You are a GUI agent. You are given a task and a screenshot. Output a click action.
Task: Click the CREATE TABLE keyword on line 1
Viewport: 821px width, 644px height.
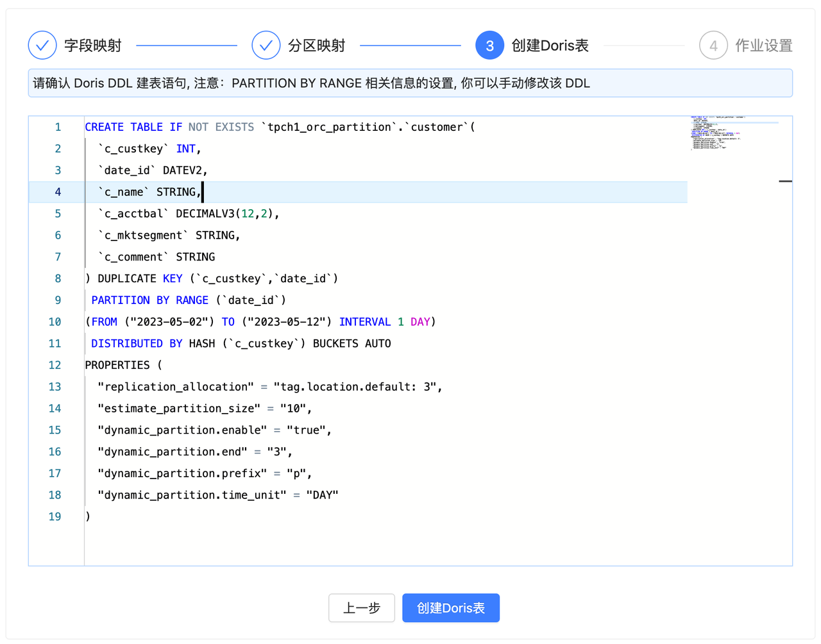pyautogui.click(x=125, y=126)
